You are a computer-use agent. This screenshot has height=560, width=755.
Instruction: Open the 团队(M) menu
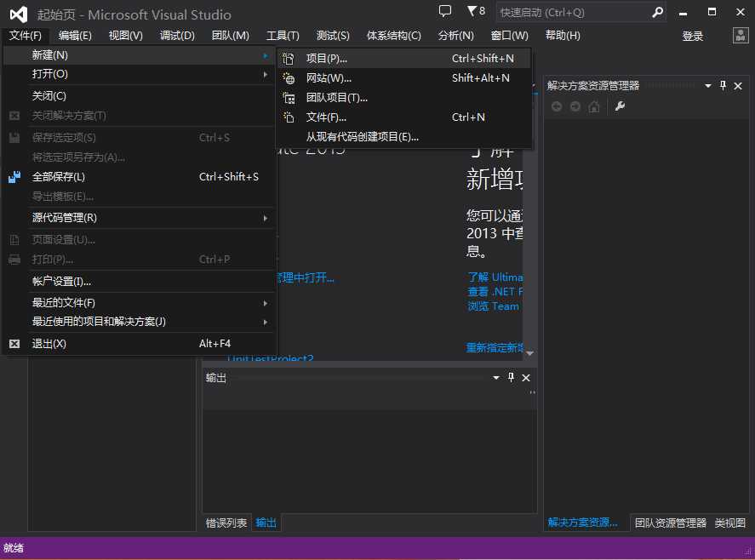[231, 36]
